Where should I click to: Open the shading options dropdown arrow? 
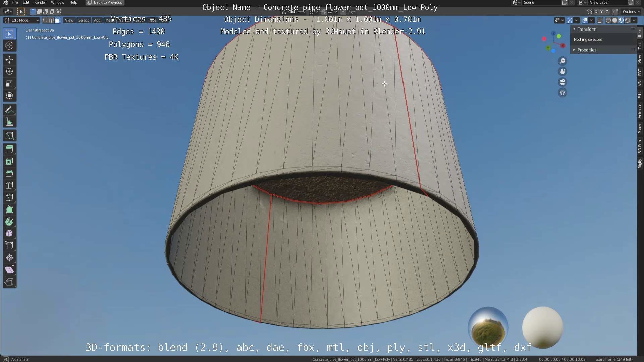coord(634,20)
